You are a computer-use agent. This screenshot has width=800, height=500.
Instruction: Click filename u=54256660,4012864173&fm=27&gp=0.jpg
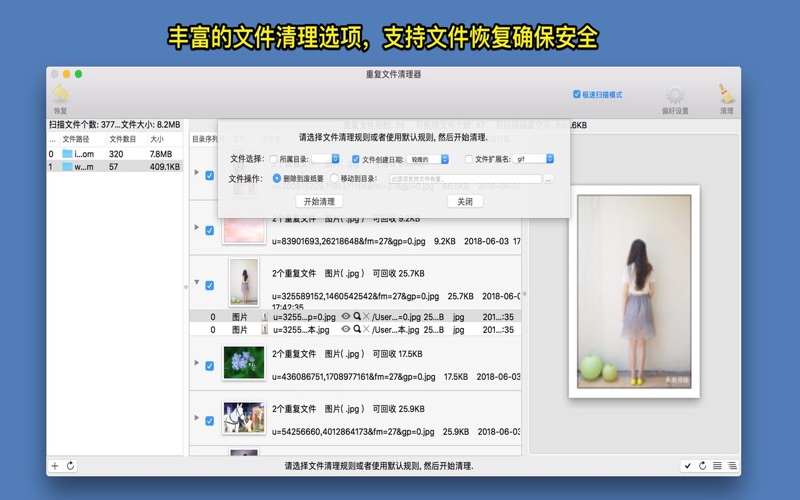[353, 432]
